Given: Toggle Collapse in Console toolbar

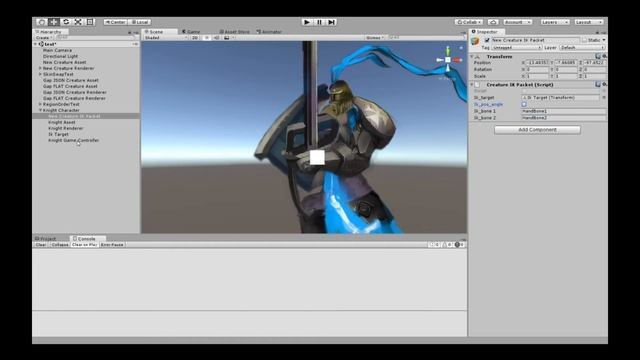Looking at the screenshot, I should tap(60, 244).
